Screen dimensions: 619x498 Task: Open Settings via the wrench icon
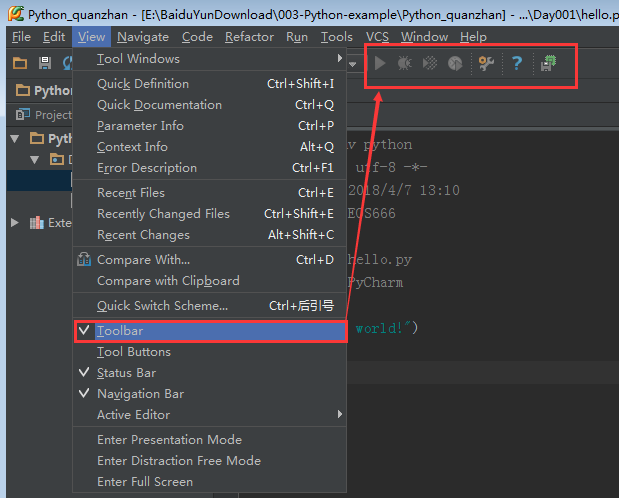point(486,63)
